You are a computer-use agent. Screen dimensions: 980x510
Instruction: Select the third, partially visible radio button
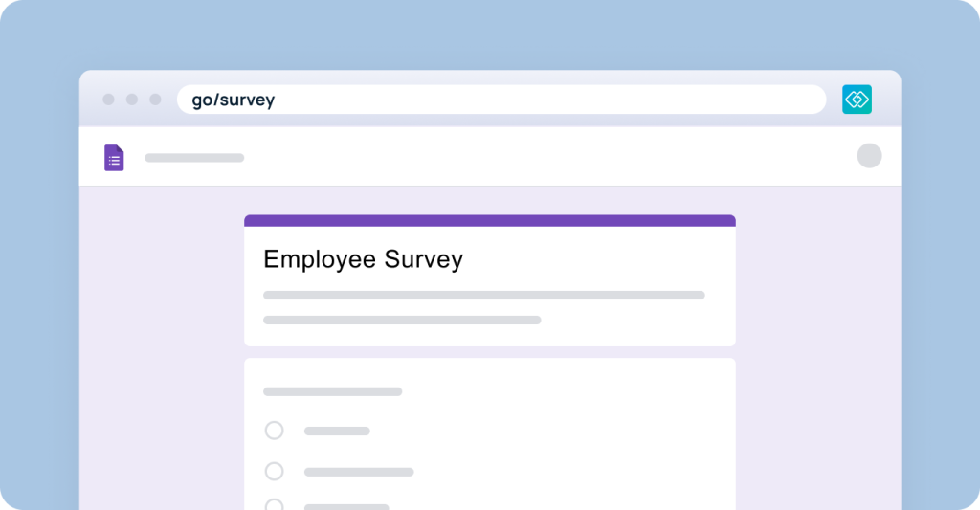pyautogui.click(x=275, y=503)
